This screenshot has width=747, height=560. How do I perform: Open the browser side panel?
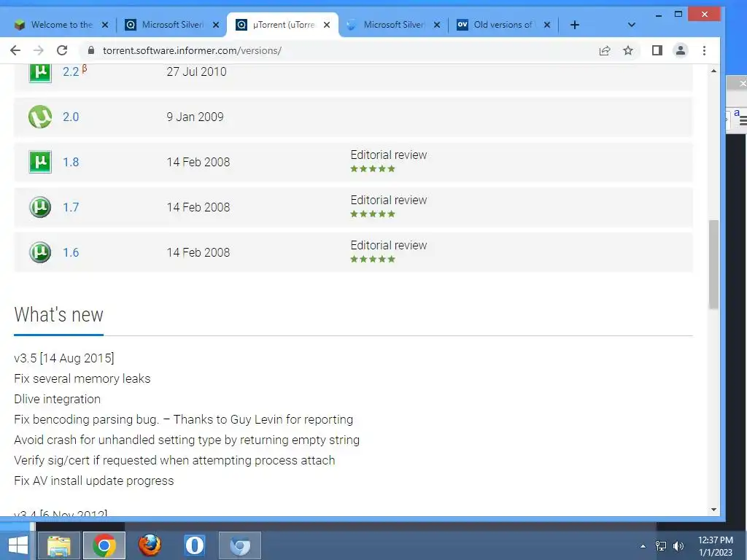coord(657,50)
